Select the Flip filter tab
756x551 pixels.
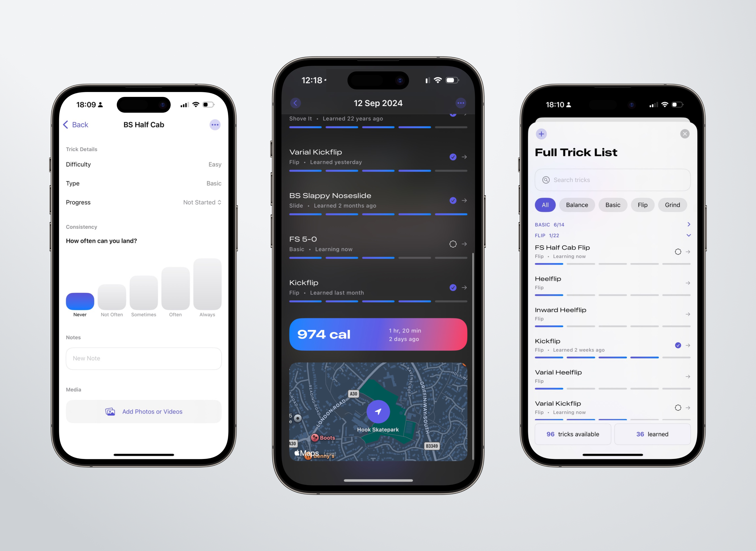[x=642, y=205]
